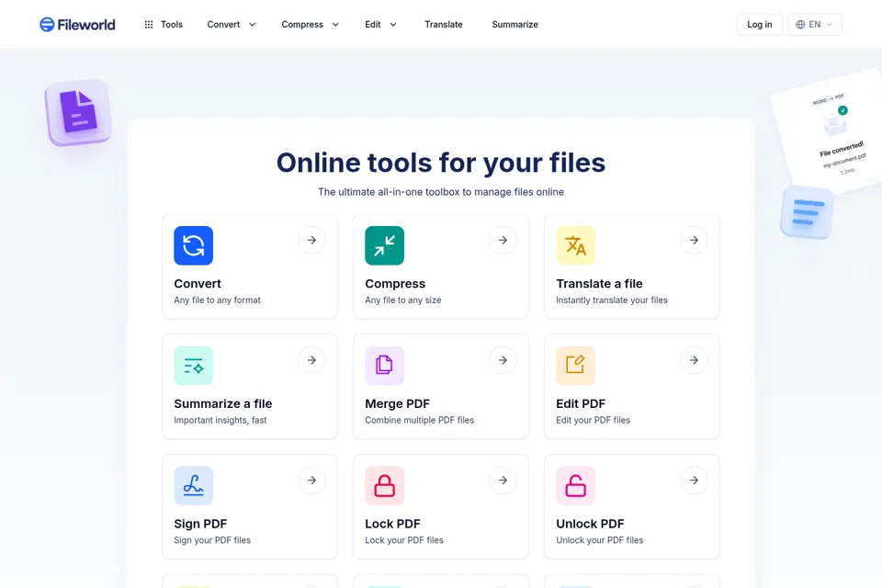Click the purple Merge PDF icon

pyautogui.click(x=385, y=366)
